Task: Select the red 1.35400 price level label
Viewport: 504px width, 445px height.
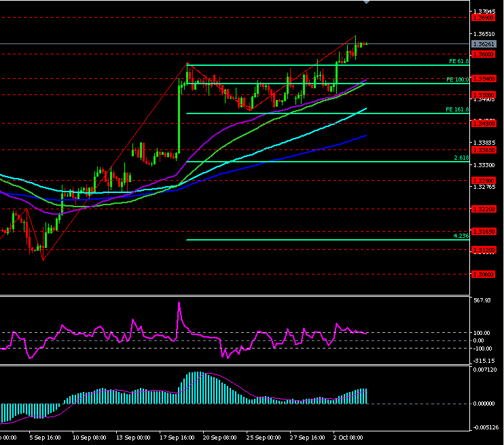Action: pyautogui.click(x=484, y=79)
